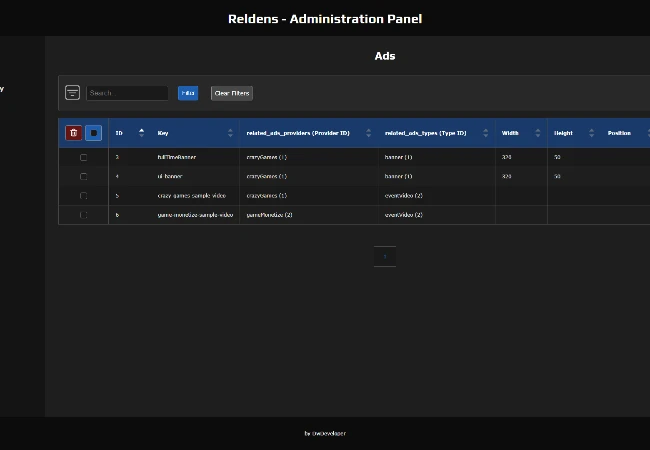Click the width value in the ui-banner row

pos(507,177)
